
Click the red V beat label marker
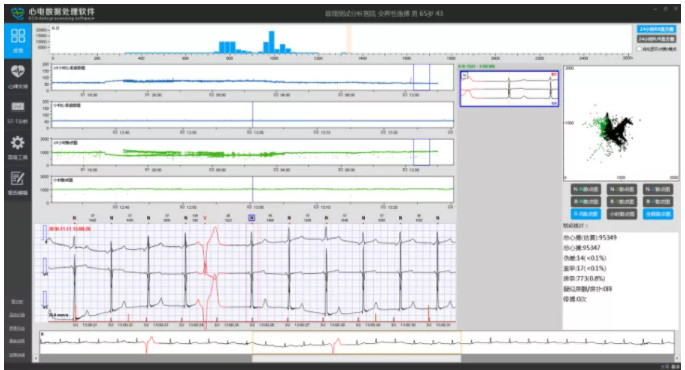(205, 218)
